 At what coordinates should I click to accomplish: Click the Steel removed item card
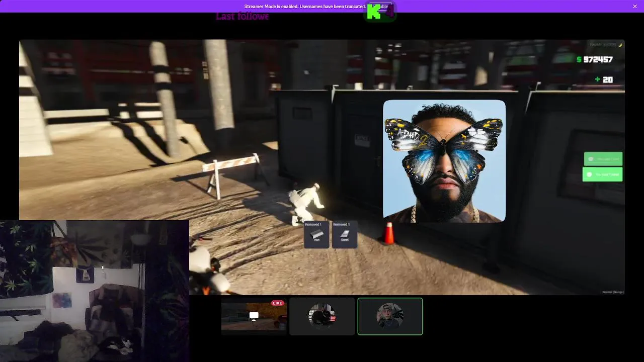(x=345, y=234)
